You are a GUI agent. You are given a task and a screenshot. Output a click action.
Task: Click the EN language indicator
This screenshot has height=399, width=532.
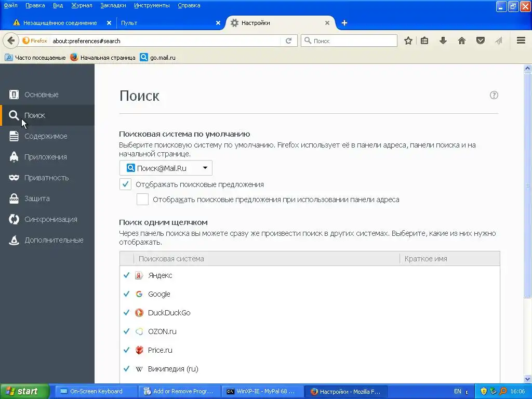click(457, 392)
